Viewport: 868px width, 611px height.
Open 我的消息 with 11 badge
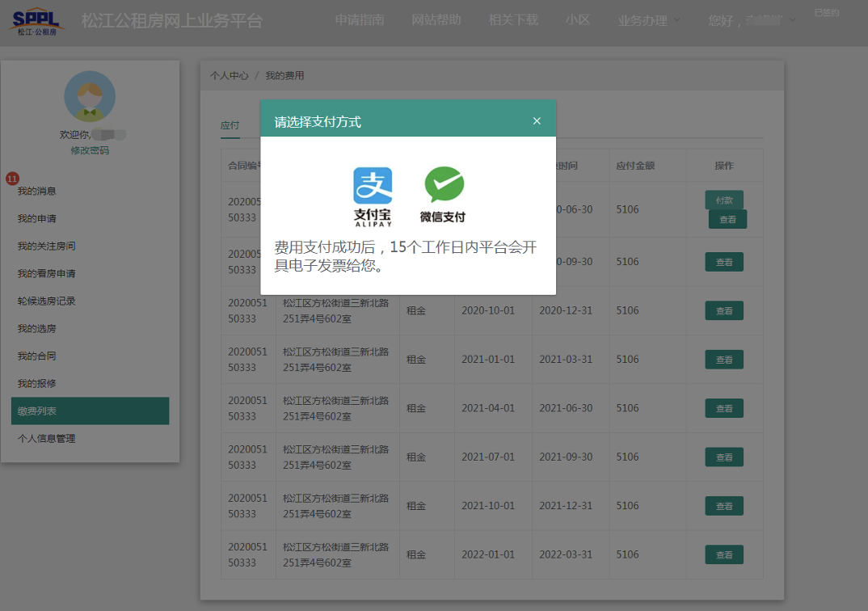pos(37,191)
